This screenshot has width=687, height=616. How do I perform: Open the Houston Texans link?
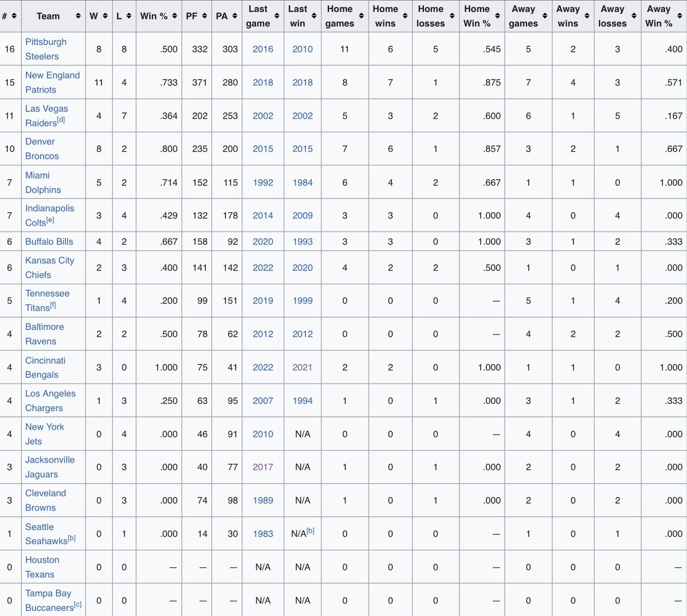point(42,567)
